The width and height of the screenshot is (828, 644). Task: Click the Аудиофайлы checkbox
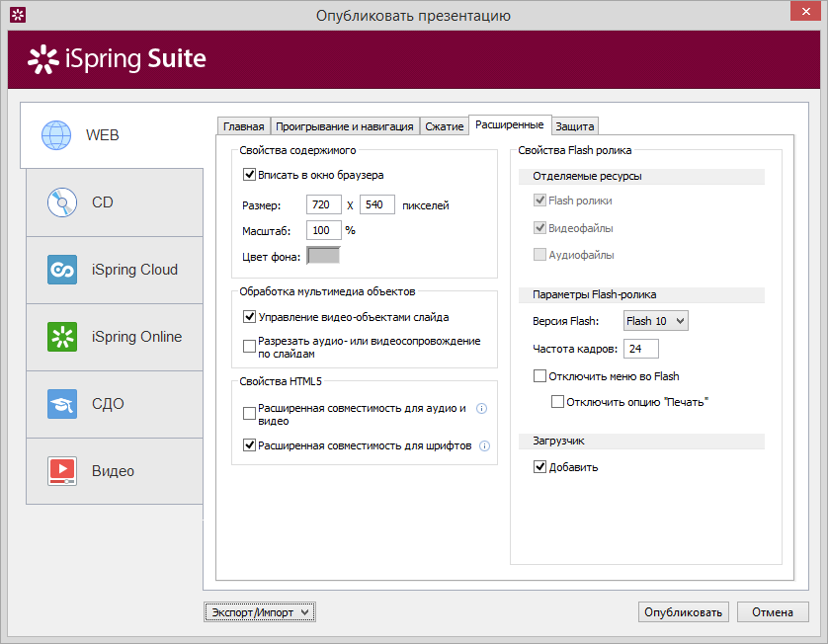pyautogui.click(x=539, y=255)
